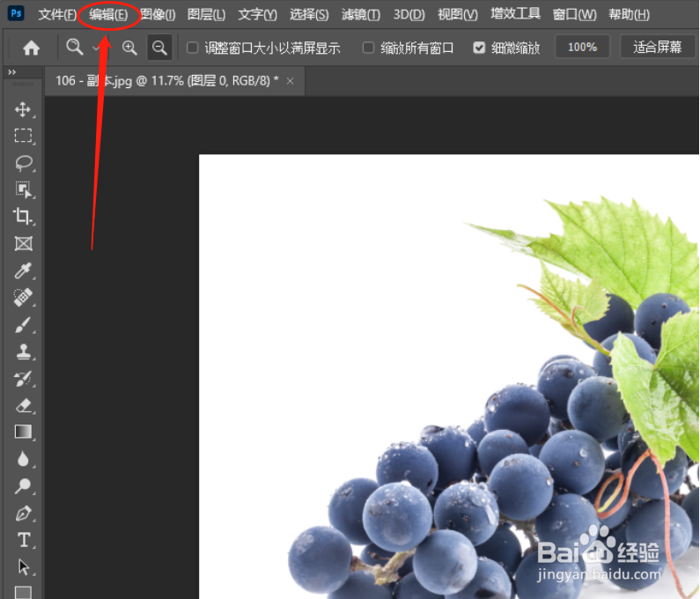The height and width of the screenshot is (599, 700).
Task: Enable 调整窗口大小以满屏显示 checkbox
Action: click(193, 48)
